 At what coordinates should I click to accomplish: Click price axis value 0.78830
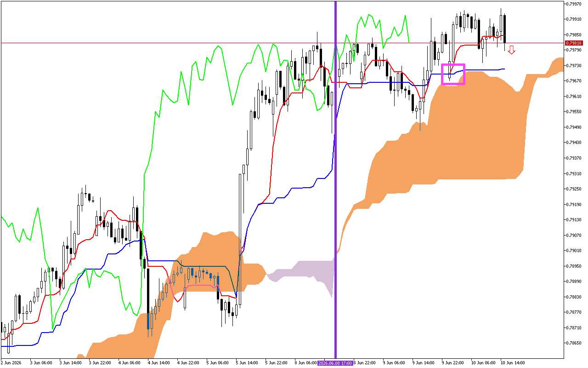[574, 297]
